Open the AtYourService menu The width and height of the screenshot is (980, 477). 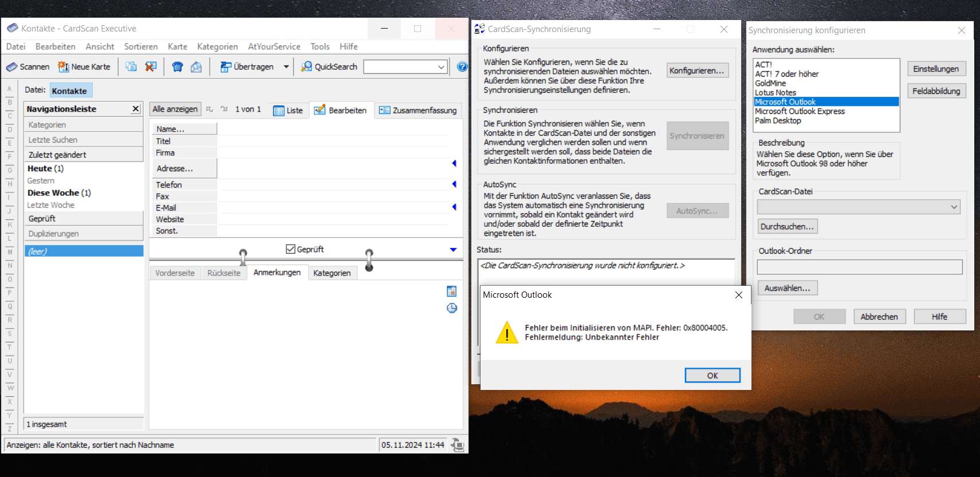[x=274, y=46]
